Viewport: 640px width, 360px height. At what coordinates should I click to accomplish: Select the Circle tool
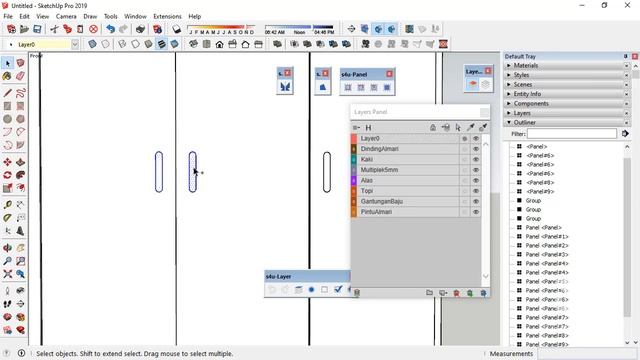point(7,119)
